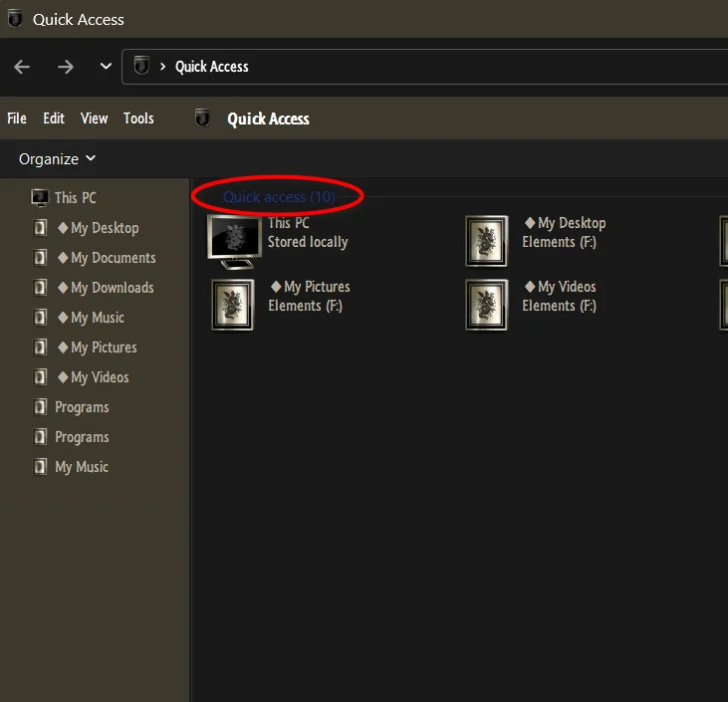This screenshot has width=728, height=702.
Task: Click the address bar Quick Access path
Action: point(212,67)
